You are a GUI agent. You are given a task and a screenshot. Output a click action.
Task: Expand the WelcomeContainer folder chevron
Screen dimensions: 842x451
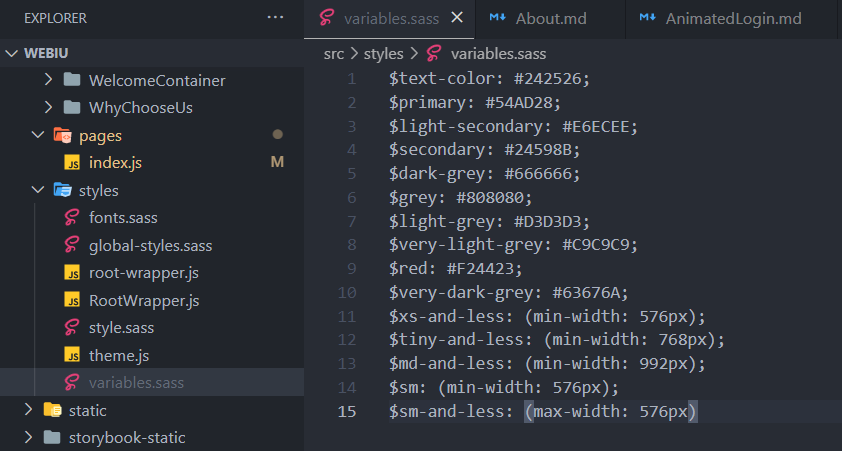pos(48,80)
